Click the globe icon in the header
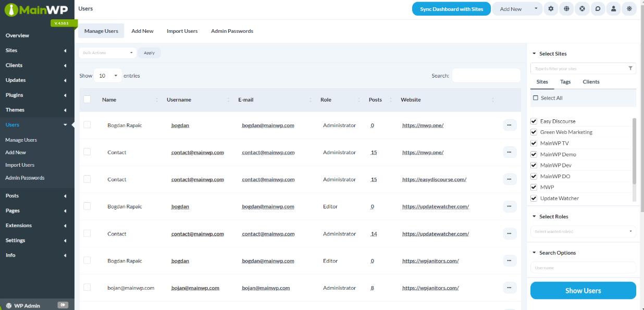Image resolution: width=644 pixels, height=310 pixels. tap(566, 9)
